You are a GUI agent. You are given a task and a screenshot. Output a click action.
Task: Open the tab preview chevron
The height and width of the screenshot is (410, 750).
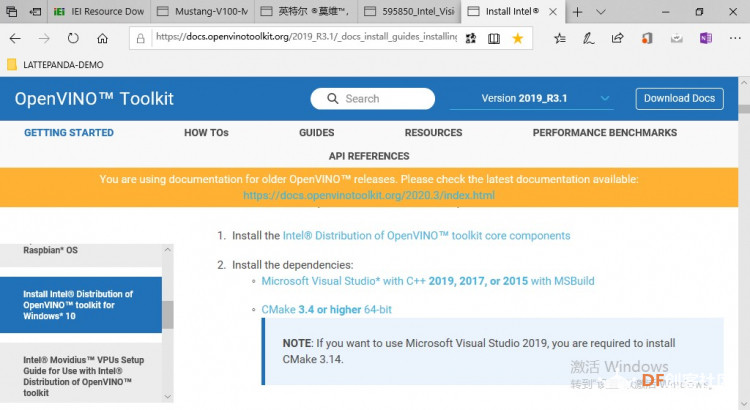[601, 12]
